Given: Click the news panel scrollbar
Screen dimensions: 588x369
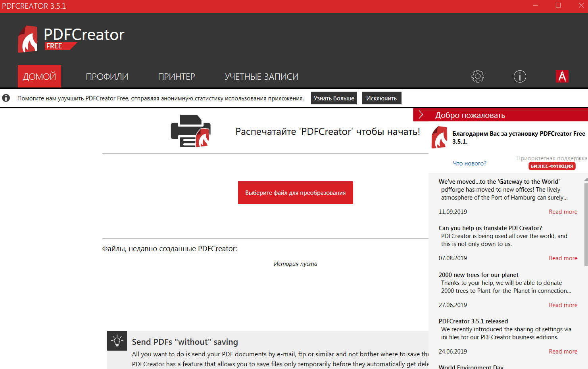Looking at the screenshot, I should pyautogui.click(x=586, y=224).
